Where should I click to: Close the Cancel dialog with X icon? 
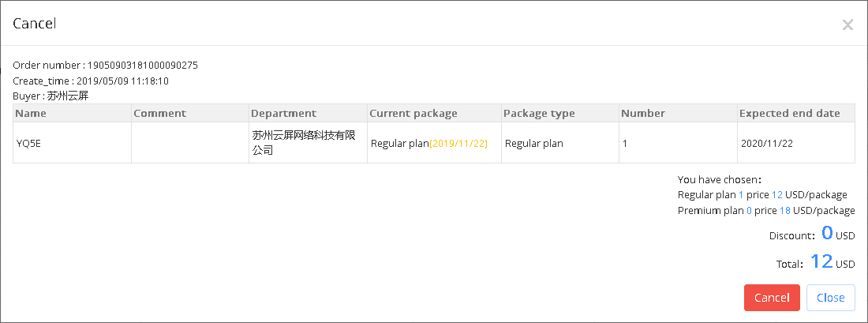847,24
